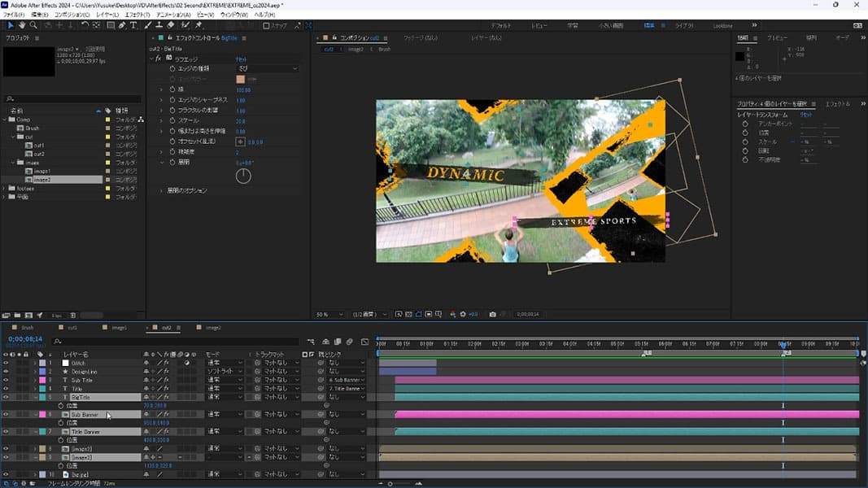This screenshot has height=488, width=868.
Task: Click the Title Banner layer name
Action: coord(85,432)
